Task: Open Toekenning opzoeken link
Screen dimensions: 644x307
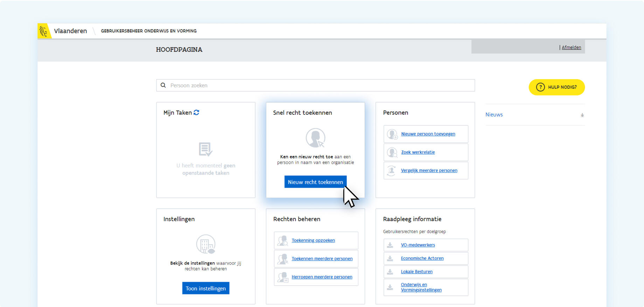Action: click(313, 240)
